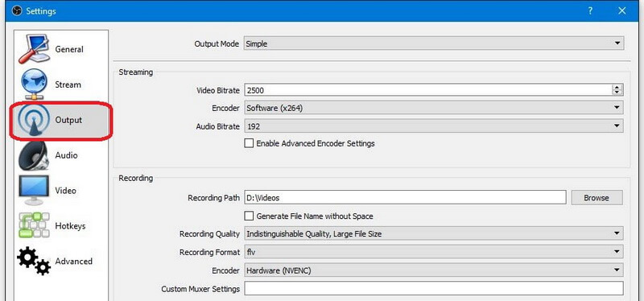
Task: Open Recording Format flv dropdown
Action: click(x=434, y=252)
